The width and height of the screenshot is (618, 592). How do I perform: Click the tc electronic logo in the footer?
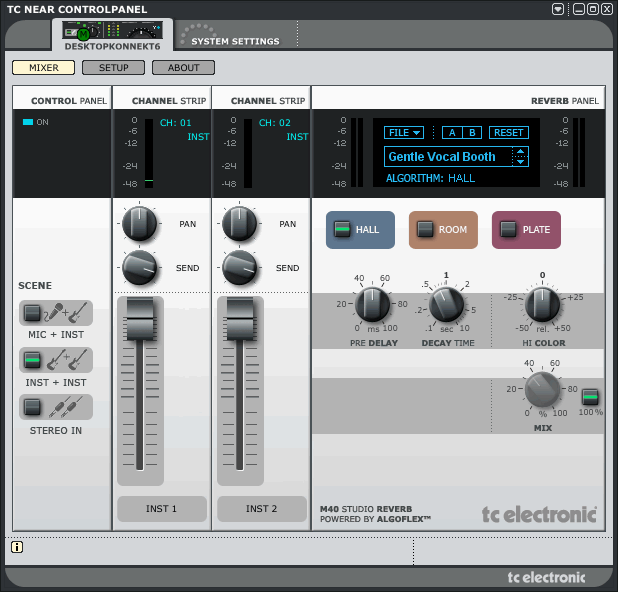point(546,577)
